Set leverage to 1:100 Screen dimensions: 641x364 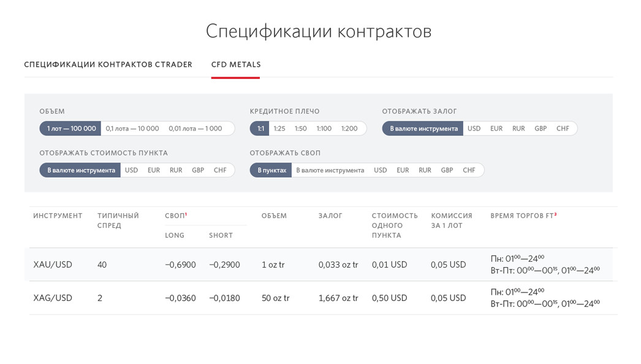324,129
